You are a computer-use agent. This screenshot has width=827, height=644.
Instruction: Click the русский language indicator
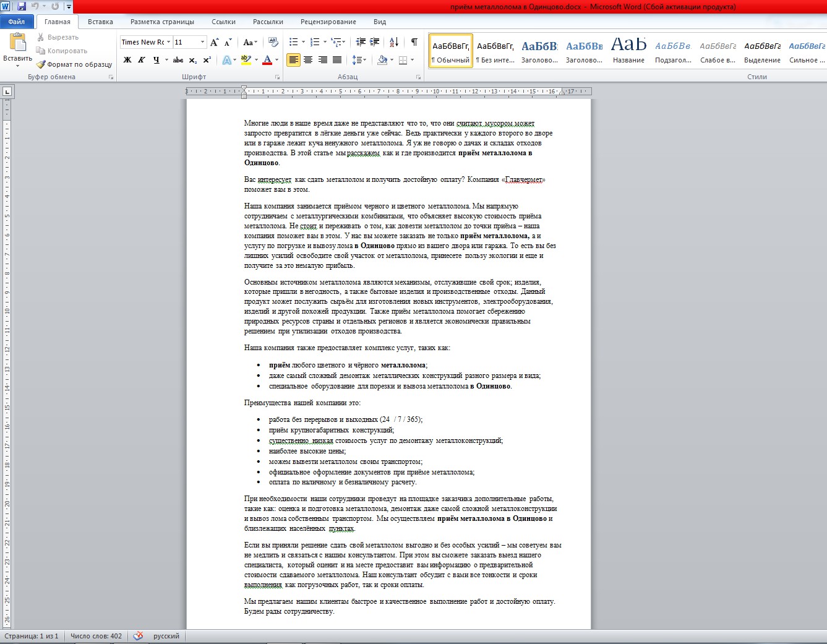(x=166, y=636)
